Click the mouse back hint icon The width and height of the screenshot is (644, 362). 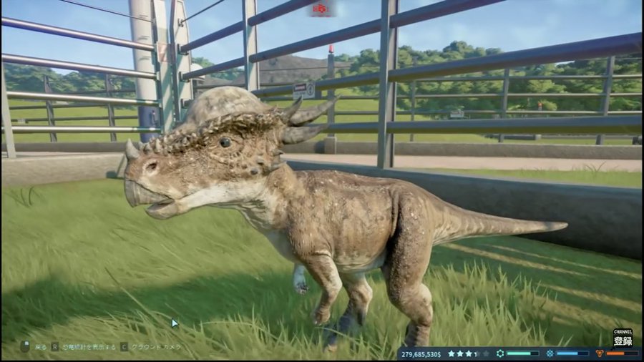click(x=25, y=346)
